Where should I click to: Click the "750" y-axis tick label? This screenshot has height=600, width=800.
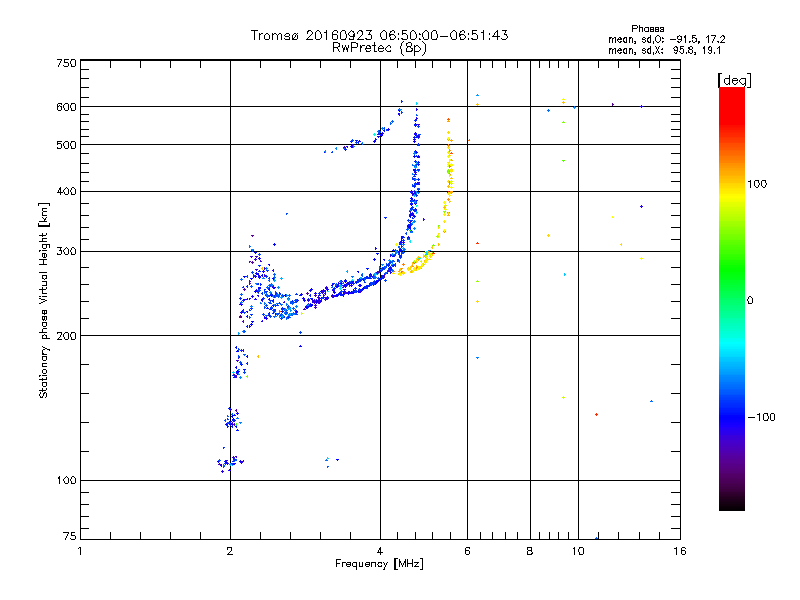click(x=66, y=63)
